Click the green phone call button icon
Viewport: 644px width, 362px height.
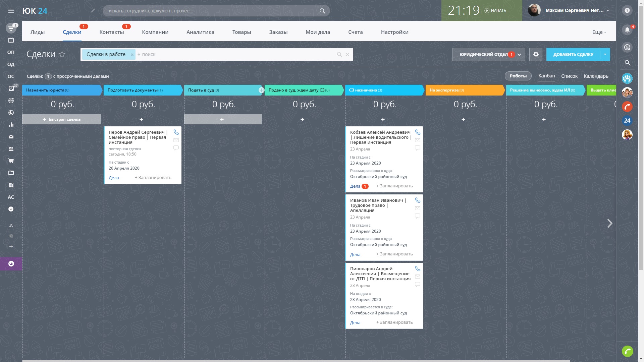(627, 351)
